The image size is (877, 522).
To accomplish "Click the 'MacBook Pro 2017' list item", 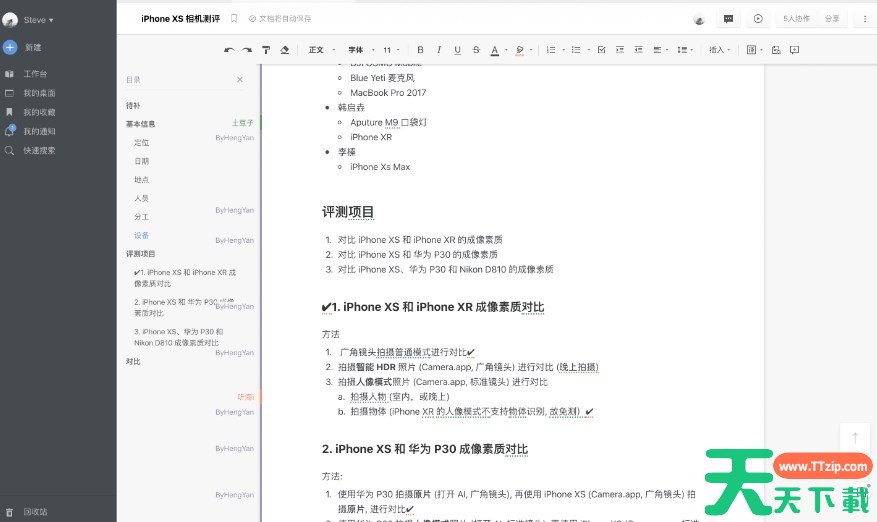I will pos(388,93).
